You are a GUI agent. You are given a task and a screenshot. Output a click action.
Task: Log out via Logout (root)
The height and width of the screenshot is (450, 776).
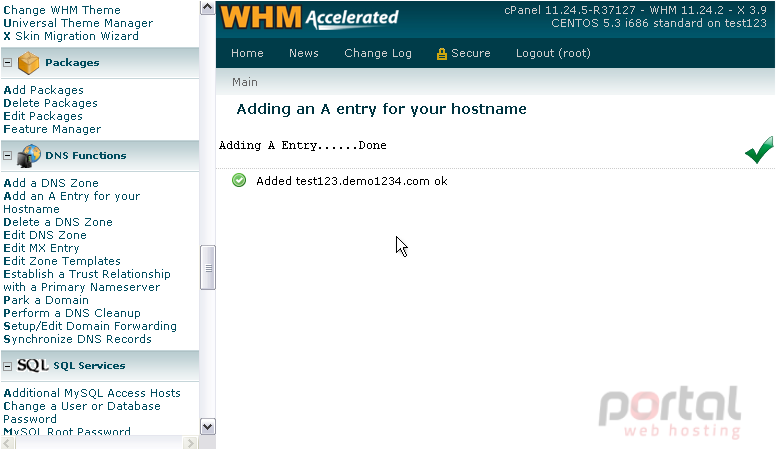[553, 53]
